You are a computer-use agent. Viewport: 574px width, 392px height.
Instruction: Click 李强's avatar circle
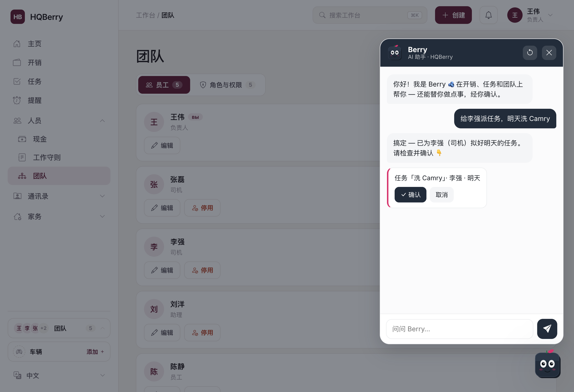(x=154, y=247)
